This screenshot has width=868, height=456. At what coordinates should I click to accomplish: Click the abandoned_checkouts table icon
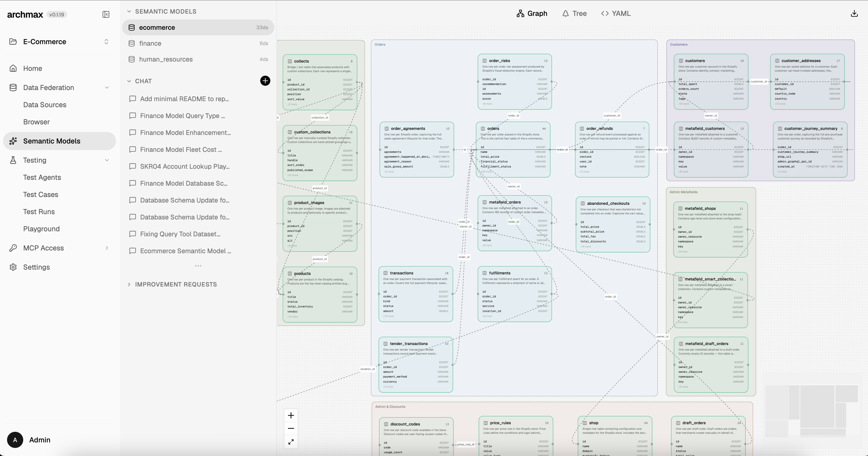(583, 203)
